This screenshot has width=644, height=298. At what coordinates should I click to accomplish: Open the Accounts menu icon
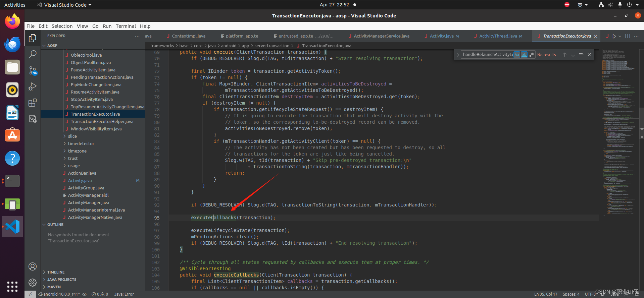[x=33, y=266]
